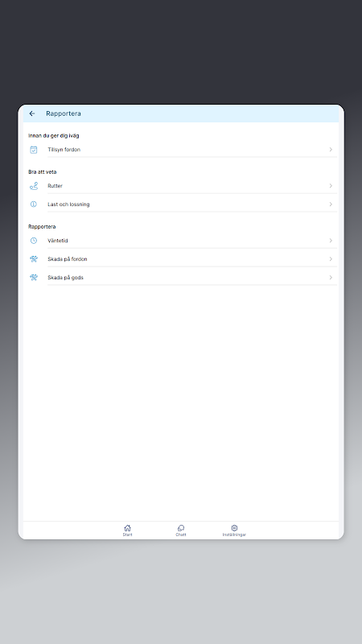Open the Start home tab
Viewport: 362px width, 644px height.
tap(127, 530)
